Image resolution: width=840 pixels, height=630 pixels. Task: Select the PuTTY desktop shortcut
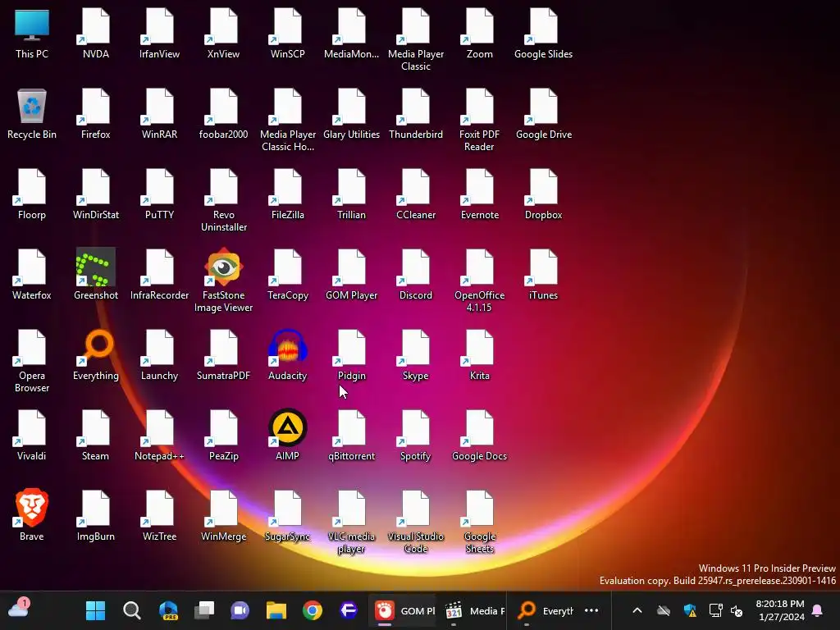tap(160, 194)
